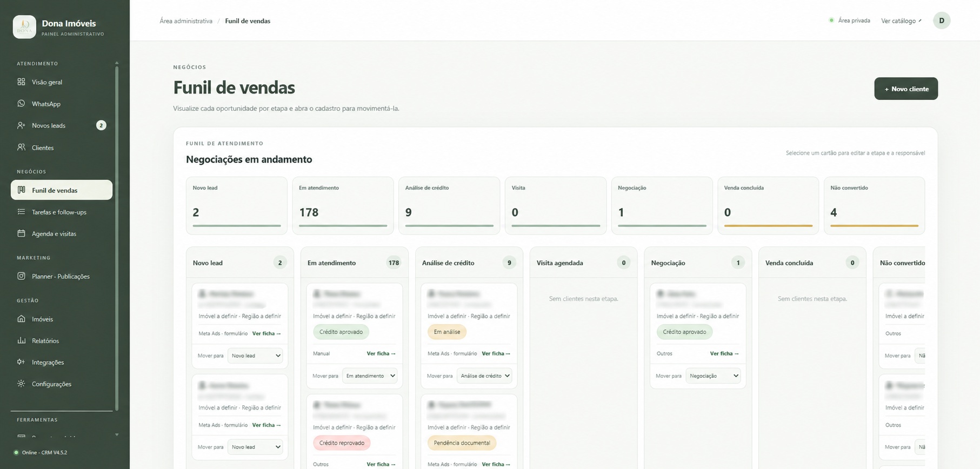Viewport: 980px width, 469px height.
Task: Click the WhatsApp icon in sidebar
Action: [x=21, y=104]
